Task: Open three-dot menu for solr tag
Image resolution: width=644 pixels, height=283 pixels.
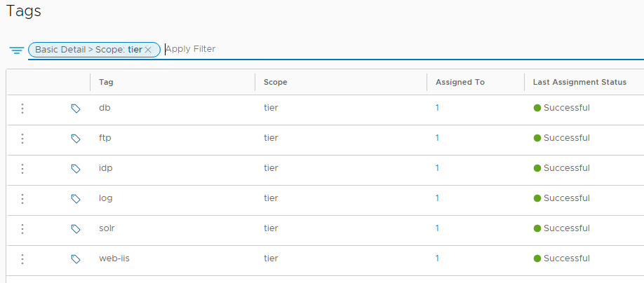Action: (22, 229)
